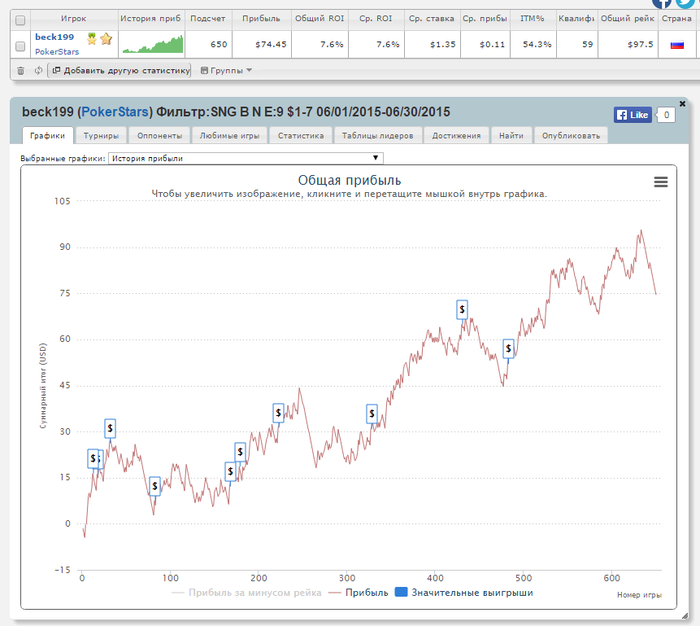Click the Russian flag in the country column

tap(677, 44)
